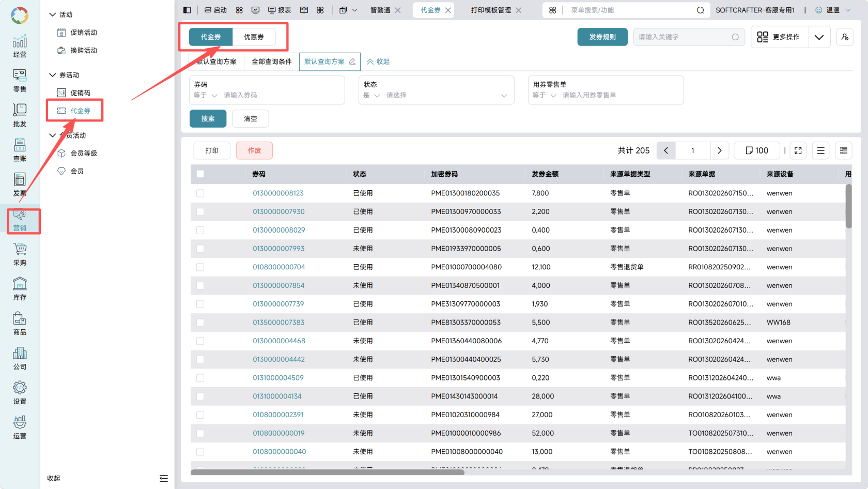Tick the checkbox for voucher 0130000008123
The width and height of the screenshot is (868, 489).
coord(200,193)
